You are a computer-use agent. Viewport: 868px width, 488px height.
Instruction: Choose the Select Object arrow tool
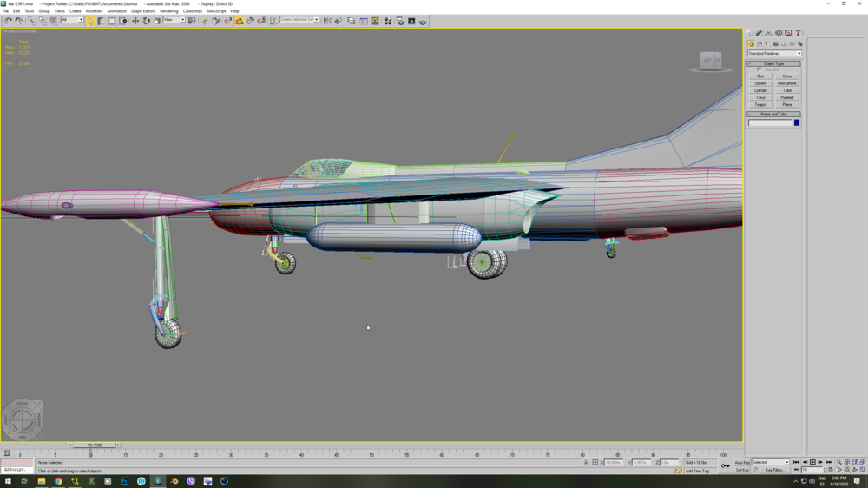(x=90, y=21)
